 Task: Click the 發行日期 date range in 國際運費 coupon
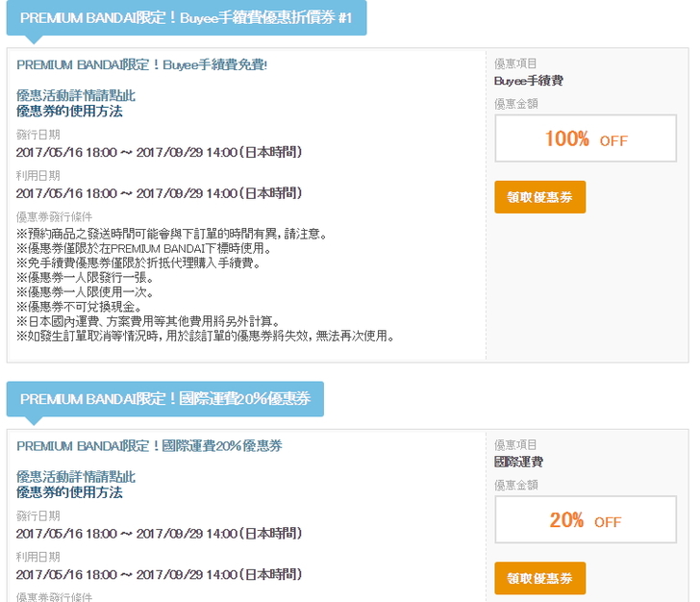[x=159, y=534]
